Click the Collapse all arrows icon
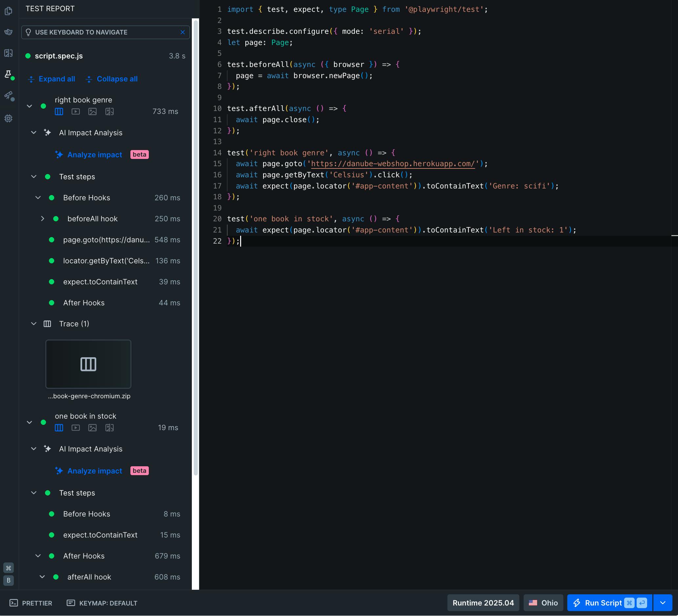Viewport: 678px width, 616px height. tap(89, 79)
